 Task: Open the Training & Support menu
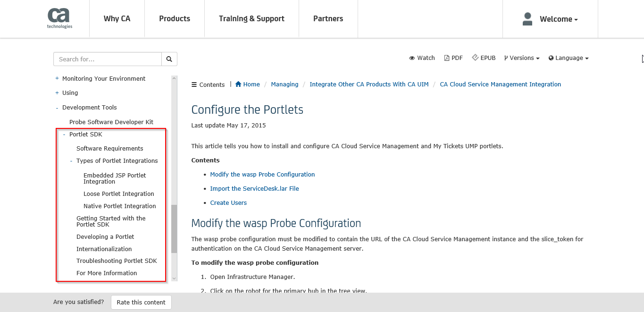click(x=251, y=19)
